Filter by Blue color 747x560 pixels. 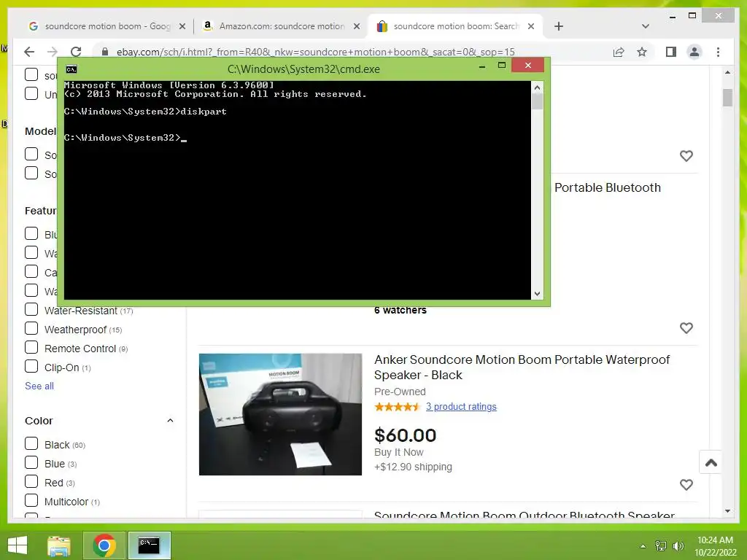[31, 463]
